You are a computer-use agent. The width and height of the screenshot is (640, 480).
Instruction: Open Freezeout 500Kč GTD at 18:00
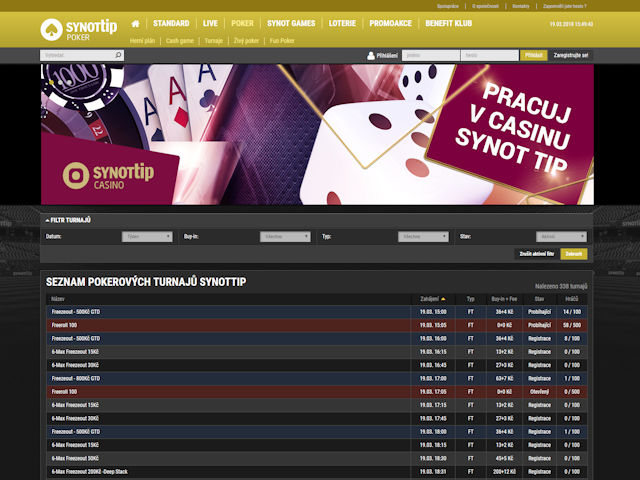316,432
